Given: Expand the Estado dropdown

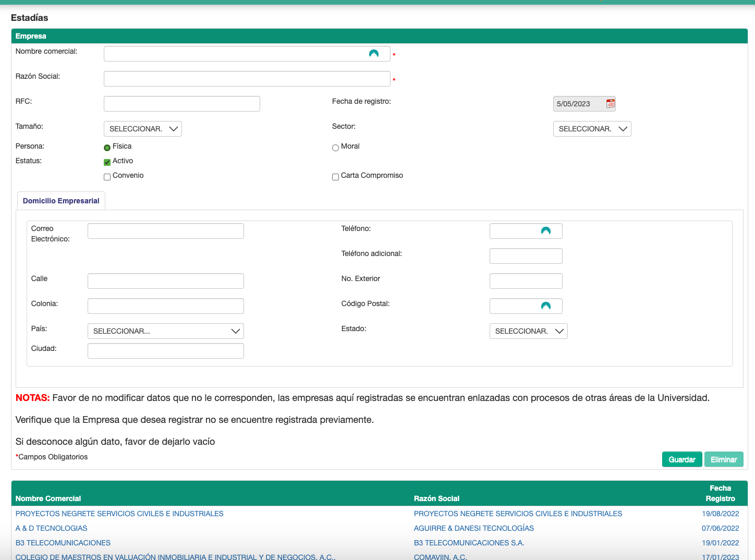Looking at the screenshot, I should [528, 331].
